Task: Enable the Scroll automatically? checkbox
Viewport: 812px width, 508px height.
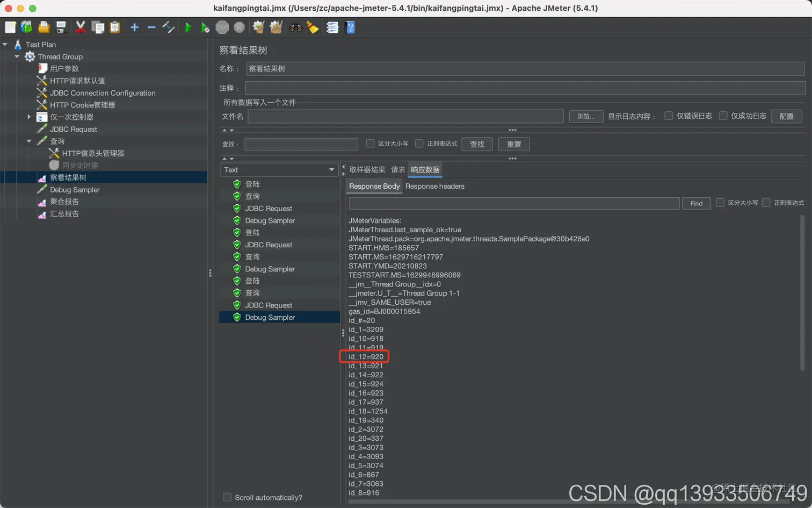Action: tap(227, 497)
